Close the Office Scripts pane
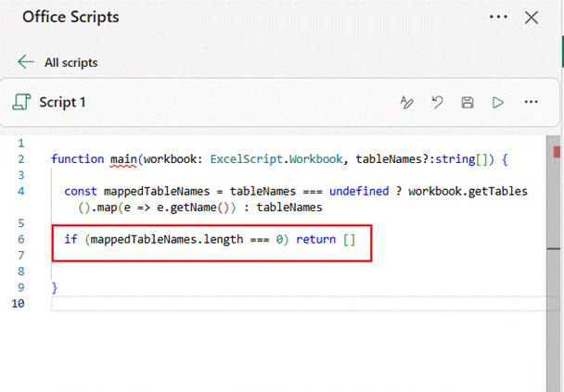This screenshot has width=564, height=392. pos(532,18)
